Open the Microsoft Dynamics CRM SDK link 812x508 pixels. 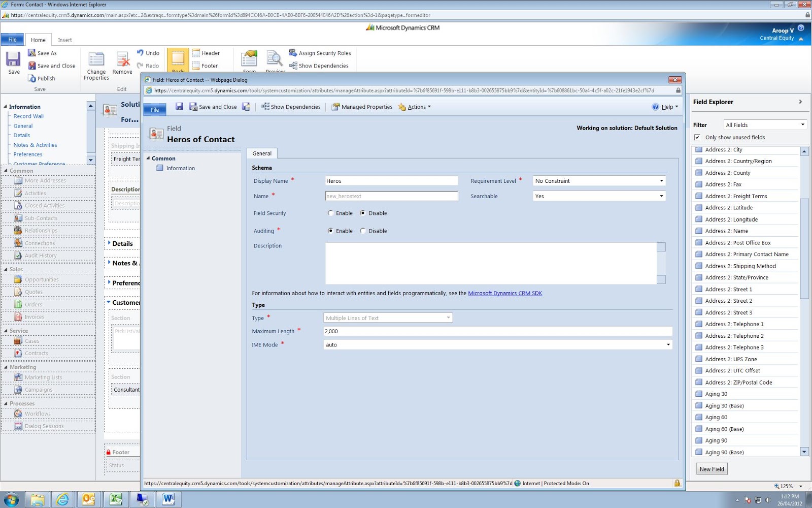505,293
